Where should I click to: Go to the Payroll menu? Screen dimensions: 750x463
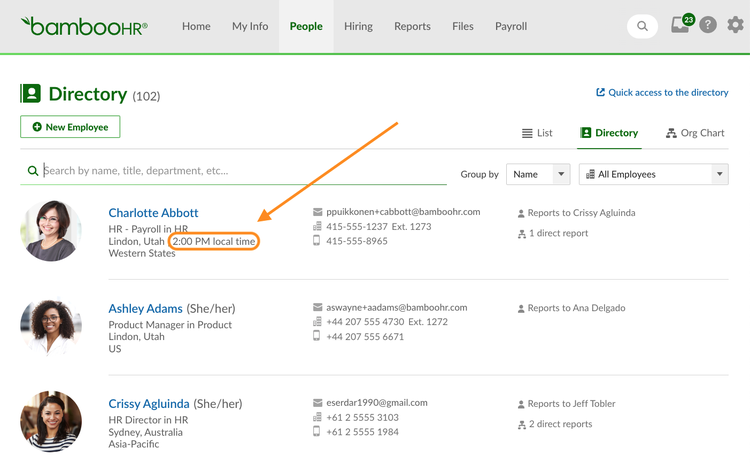(x=511, y=26)
